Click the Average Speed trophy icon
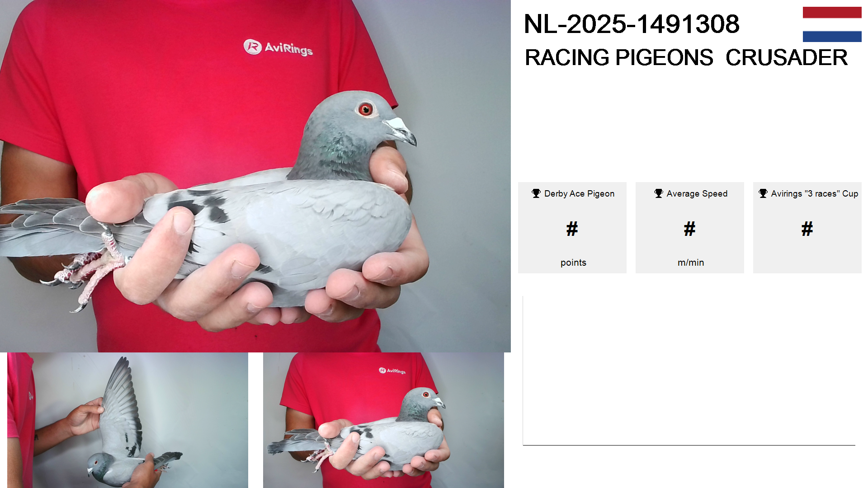The width and height of the screenshot is (868, 488). tap(659, 193)
